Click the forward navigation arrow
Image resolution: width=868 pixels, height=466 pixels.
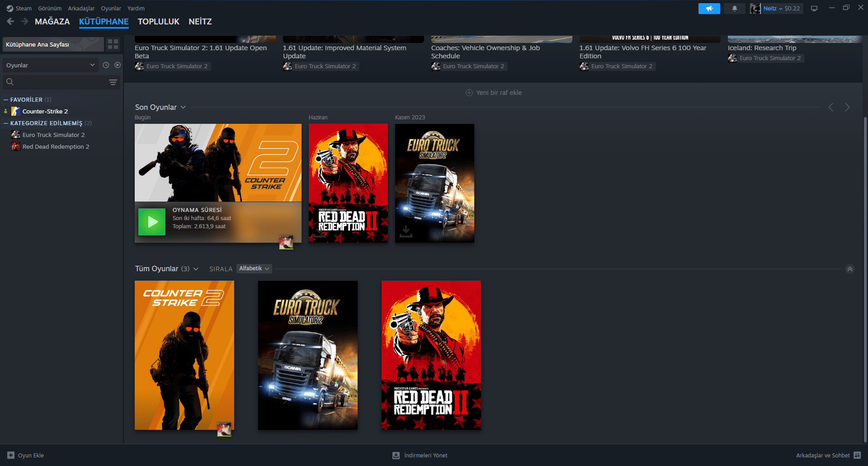coord(25,21)
